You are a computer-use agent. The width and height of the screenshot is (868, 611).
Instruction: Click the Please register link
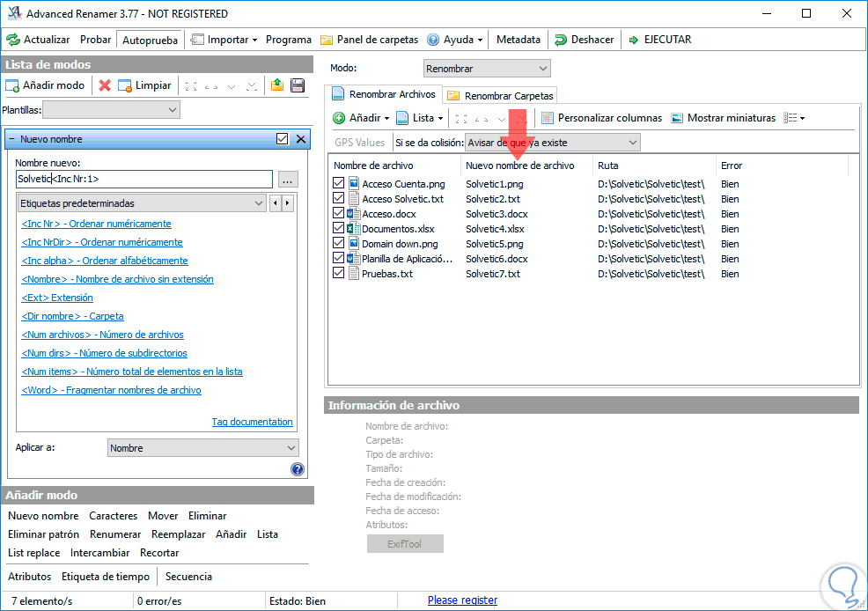click(463, 600)
